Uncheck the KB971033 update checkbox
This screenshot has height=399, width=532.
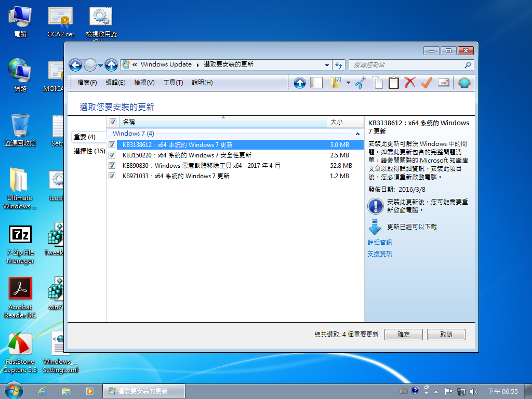click(x=112, y=176)
